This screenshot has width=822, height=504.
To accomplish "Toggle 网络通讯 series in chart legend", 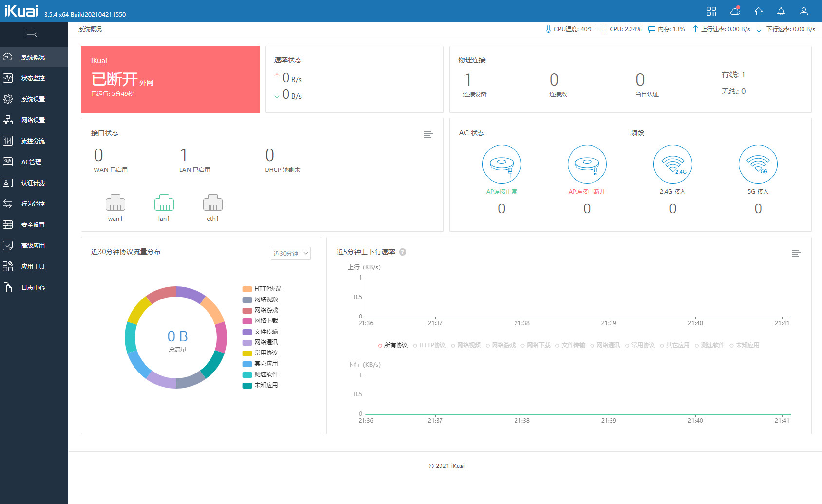I will pyautogui.click(x=605, y=345).
